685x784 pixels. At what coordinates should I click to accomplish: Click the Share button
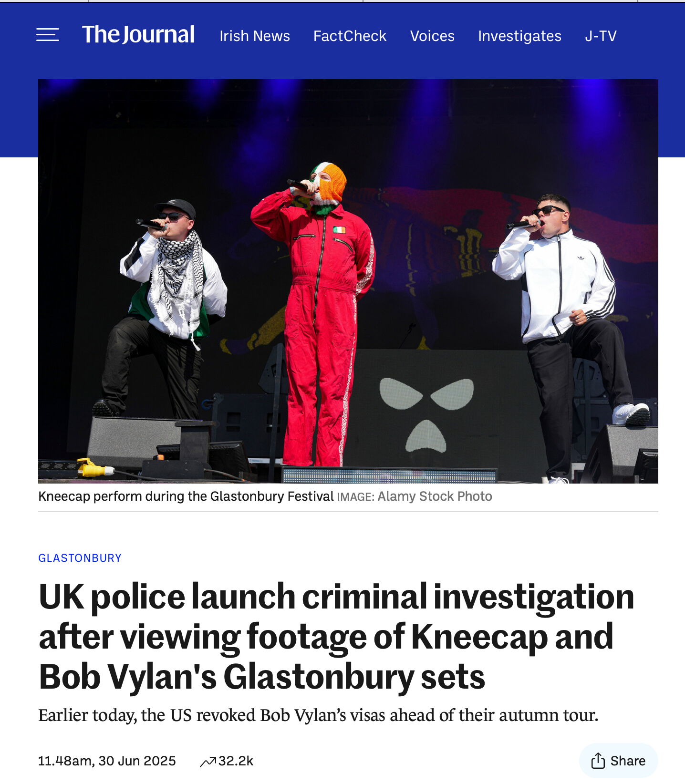(618, 761)
